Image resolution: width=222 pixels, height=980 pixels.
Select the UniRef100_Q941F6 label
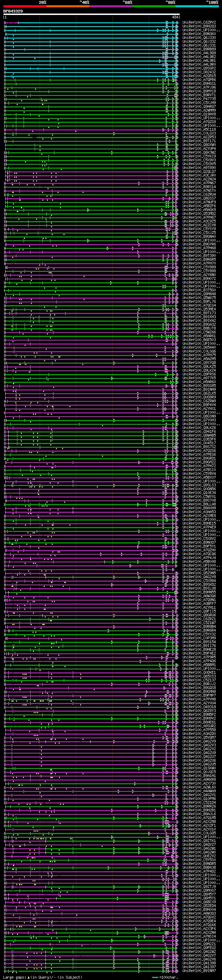coord(199,431)
